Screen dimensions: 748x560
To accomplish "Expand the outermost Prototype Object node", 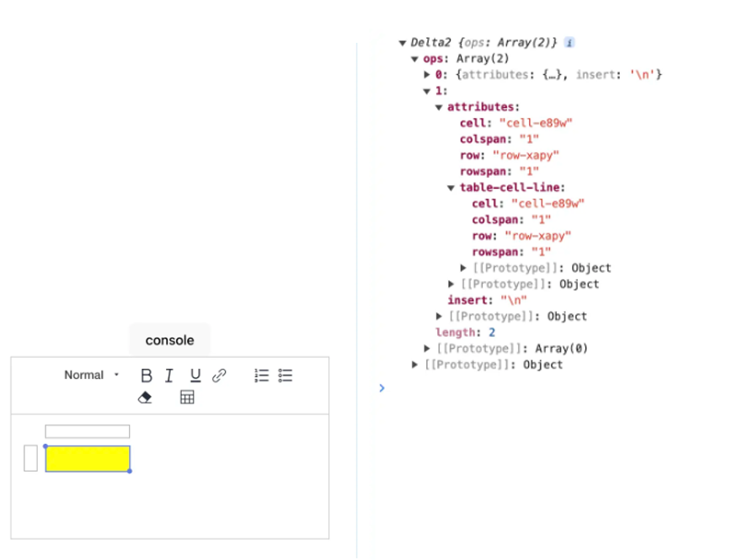I will (414, 365).
